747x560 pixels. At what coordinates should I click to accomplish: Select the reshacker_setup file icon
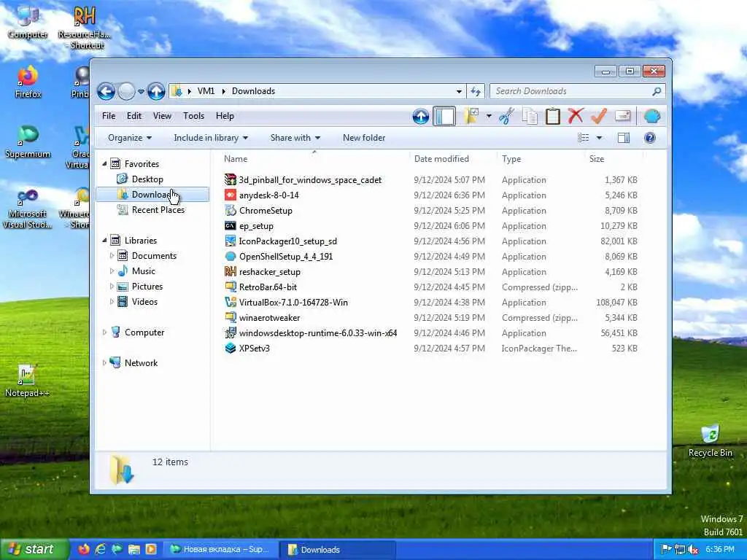click(x=231, y=271)
